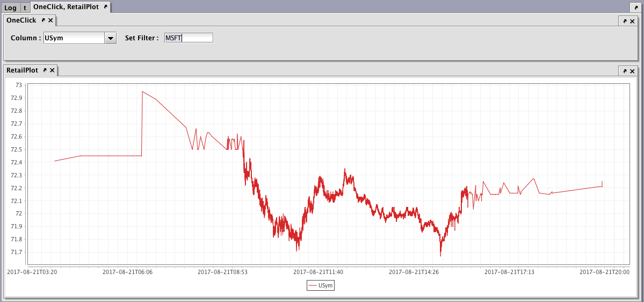Click the Y-axis label 71.7
The height and width of the screenshot is (302, 644).
[x=16, y=252]
